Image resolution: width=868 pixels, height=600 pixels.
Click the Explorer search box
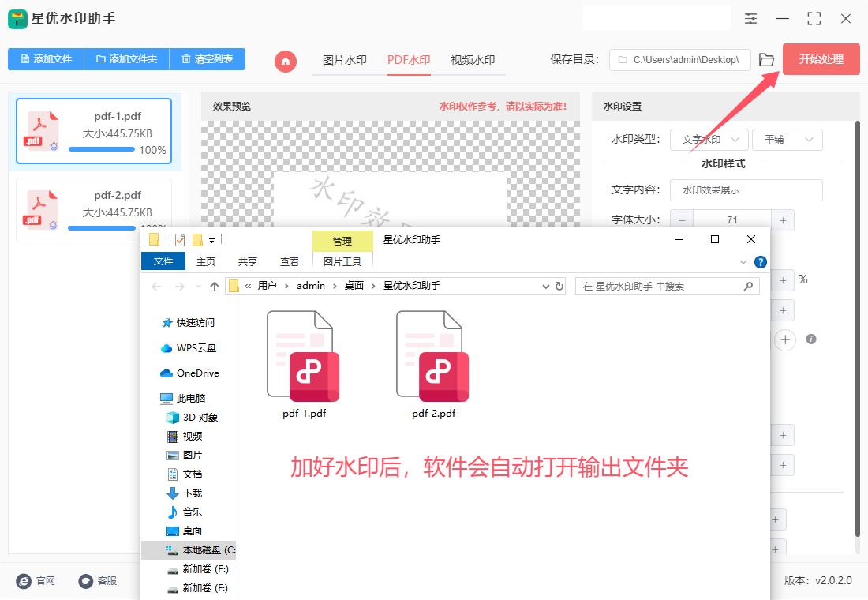668,287
